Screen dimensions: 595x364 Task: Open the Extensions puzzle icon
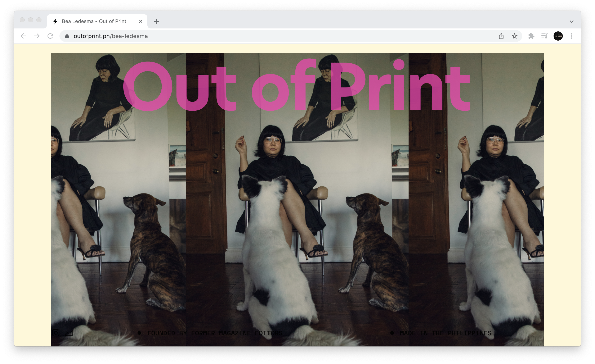point(531,36)
